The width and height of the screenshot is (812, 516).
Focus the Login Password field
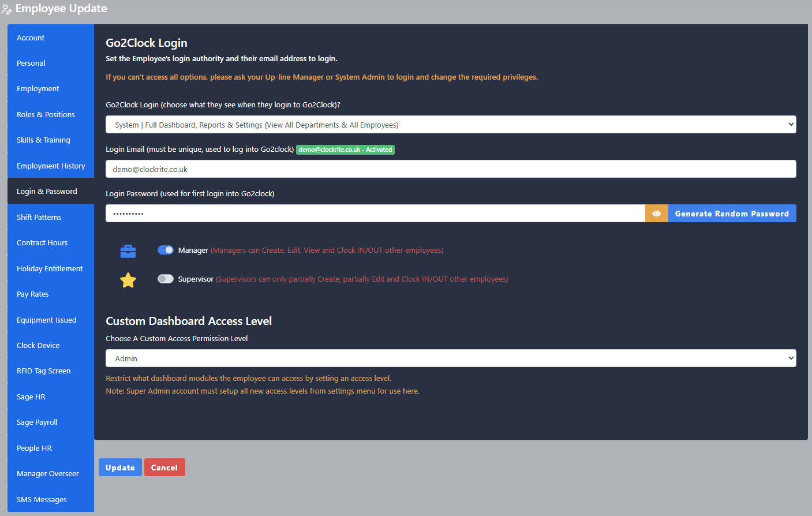pos(375,214)
